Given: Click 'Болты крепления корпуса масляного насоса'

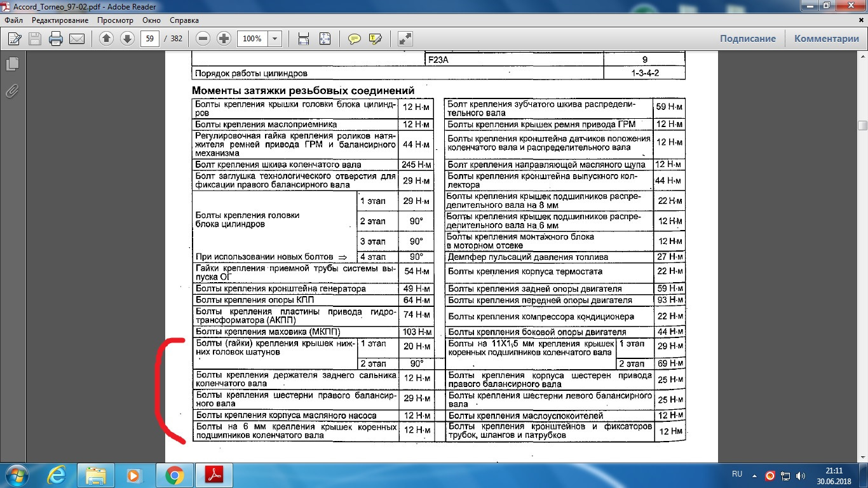Looking at the screenshot, I should point(286,416).
